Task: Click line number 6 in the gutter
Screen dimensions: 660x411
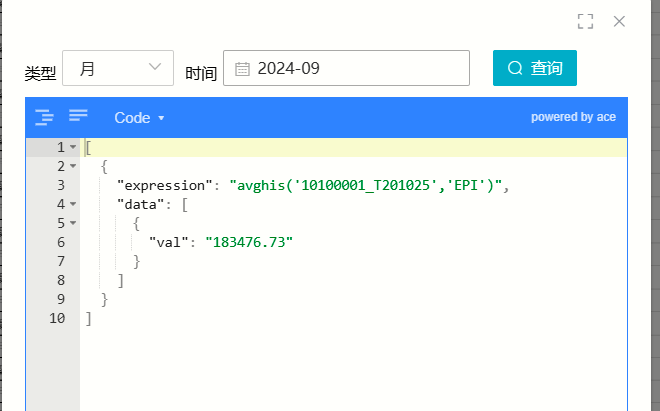Action: point(61,242)
